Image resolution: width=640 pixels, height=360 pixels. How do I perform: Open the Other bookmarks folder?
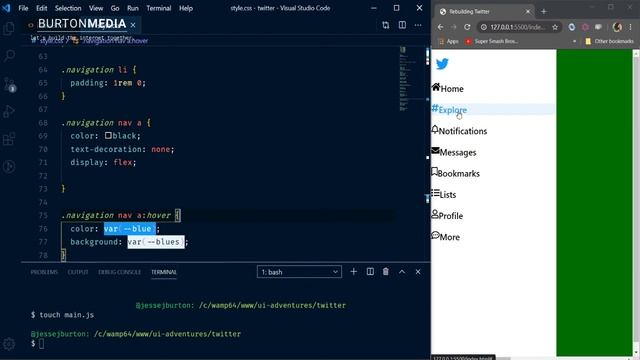[609, 41]
